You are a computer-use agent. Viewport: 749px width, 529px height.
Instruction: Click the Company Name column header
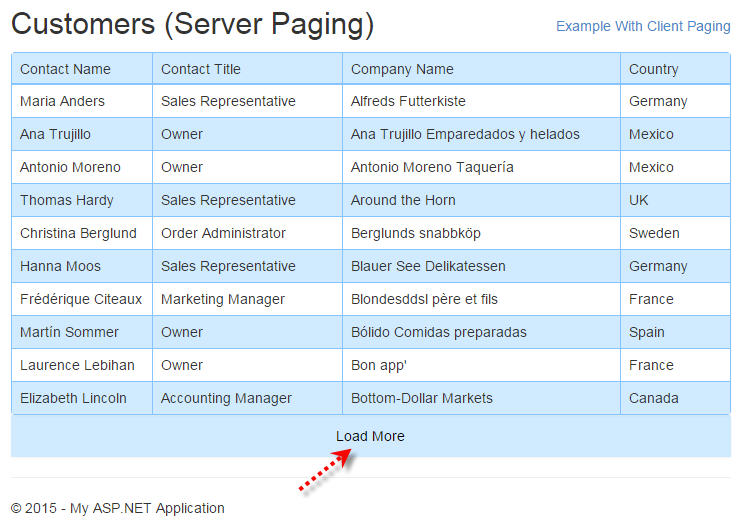(x=482, y=69)
